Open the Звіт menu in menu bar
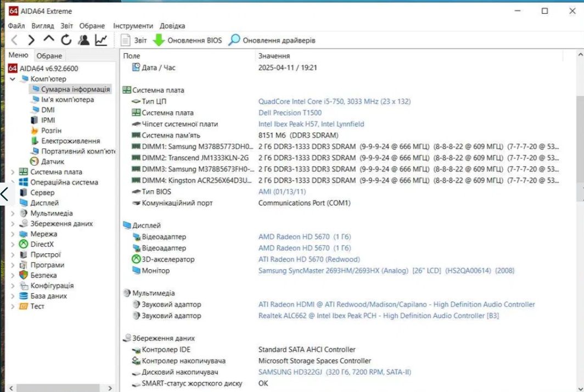Screen dimensions: 584x392 click(x=66, y=26)
